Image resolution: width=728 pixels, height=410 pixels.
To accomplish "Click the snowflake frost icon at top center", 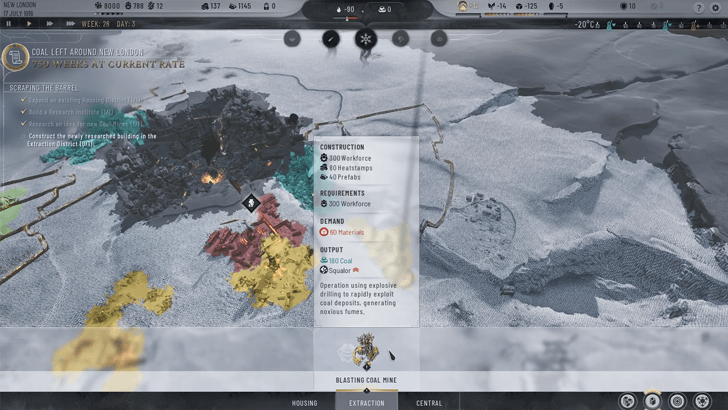I will [x=365, y=39].
